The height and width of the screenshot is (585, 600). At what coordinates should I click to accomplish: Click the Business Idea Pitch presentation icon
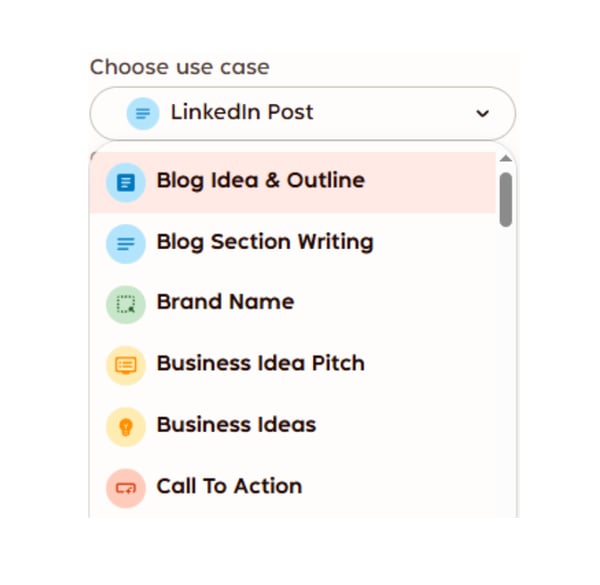[x=126, y=365]
